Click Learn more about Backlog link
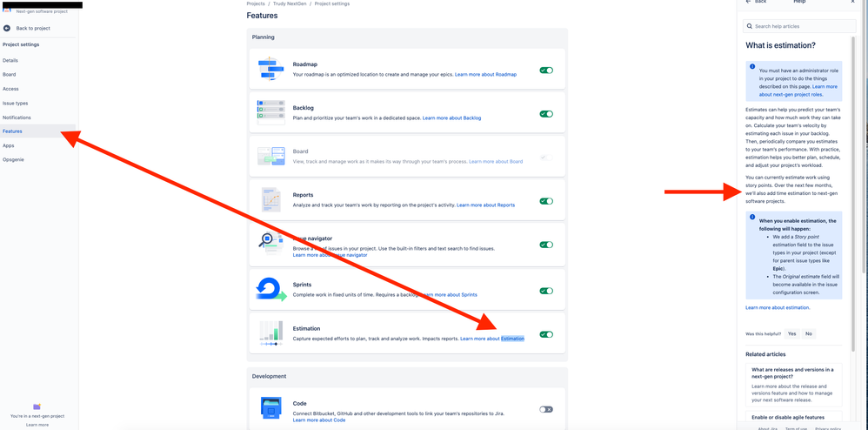 click(451, 118)
